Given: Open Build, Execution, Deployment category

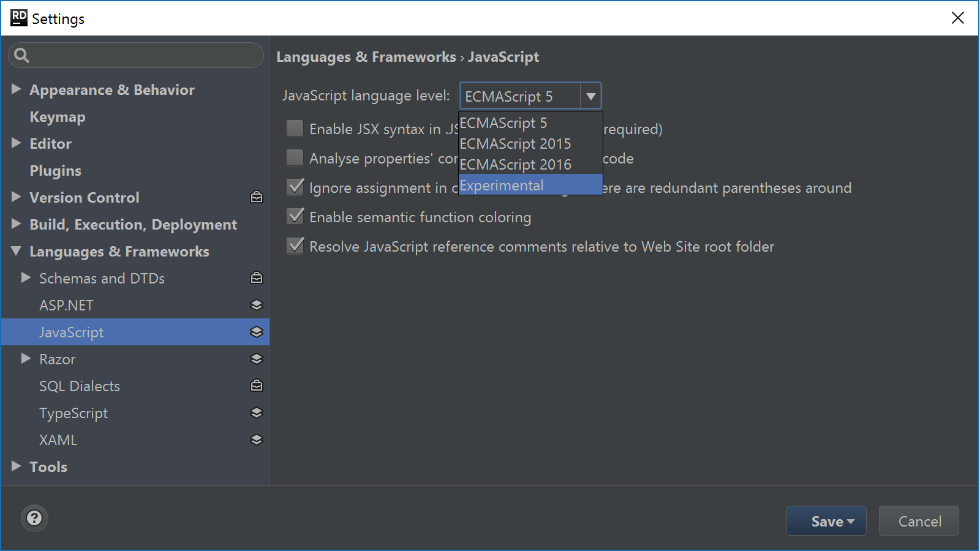Looking at the screenshot, I should (133, 225).
